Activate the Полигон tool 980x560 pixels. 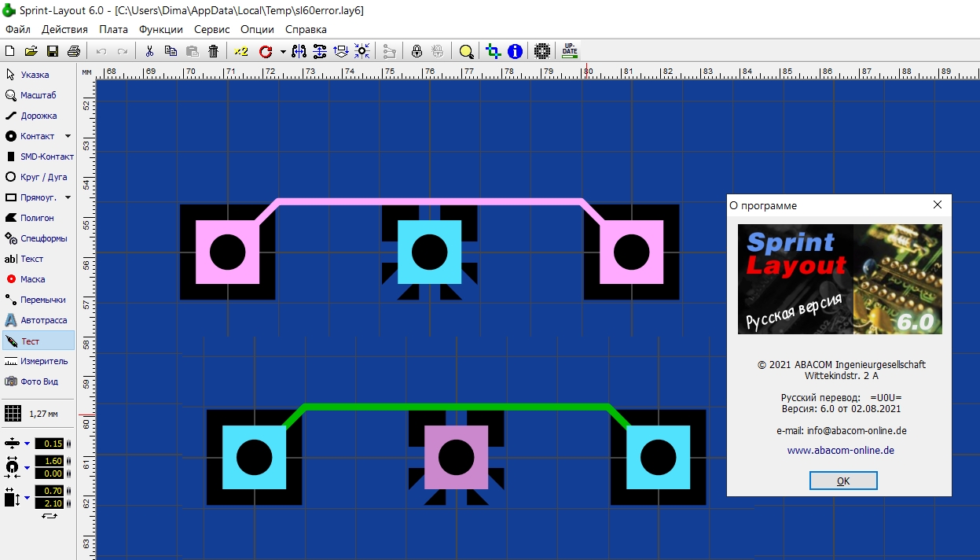[x=37, y=218]
